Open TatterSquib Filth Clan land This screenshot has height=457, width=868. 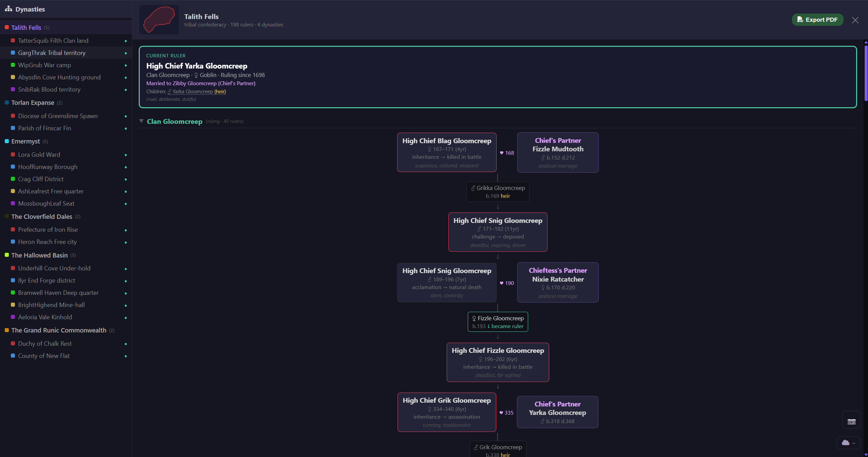[x=66, y=40]
